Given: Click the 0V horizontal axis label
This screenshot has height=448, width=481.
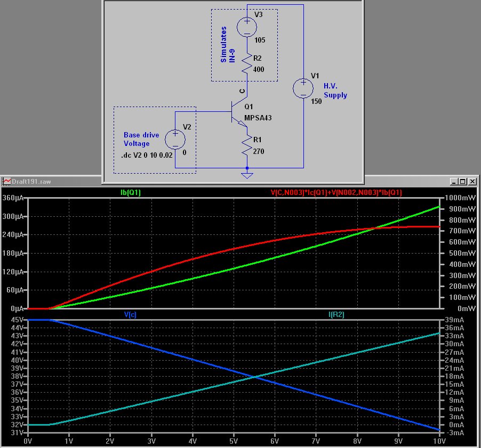Looking at the screenshot, I should 28,441.
